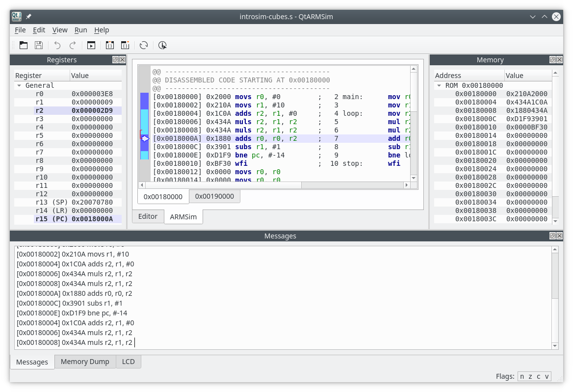The image size is (573, 392).
Task: Select the ARMSim tab
Action: point(183,217)
